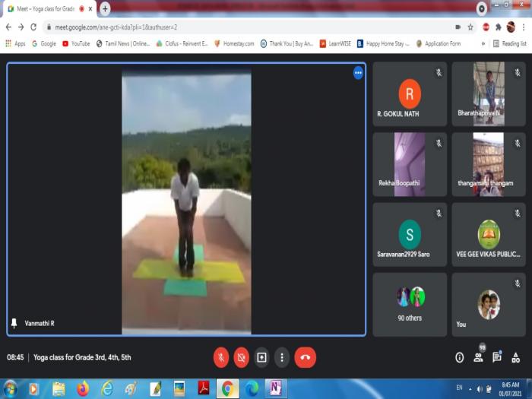Screen dimensions: 532x399
Task: Click the volume icon in system tray
Action: click(x=480, y=389)
